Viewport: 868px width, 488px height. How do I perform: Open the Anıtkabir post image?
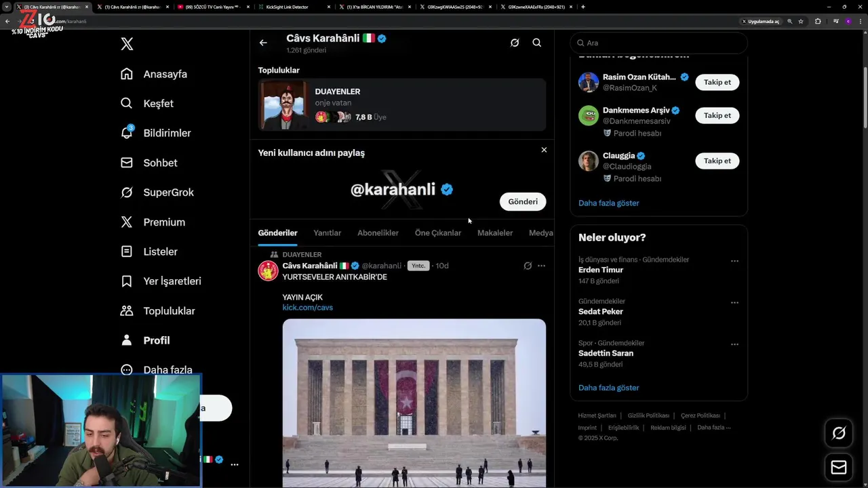(414, 403)
